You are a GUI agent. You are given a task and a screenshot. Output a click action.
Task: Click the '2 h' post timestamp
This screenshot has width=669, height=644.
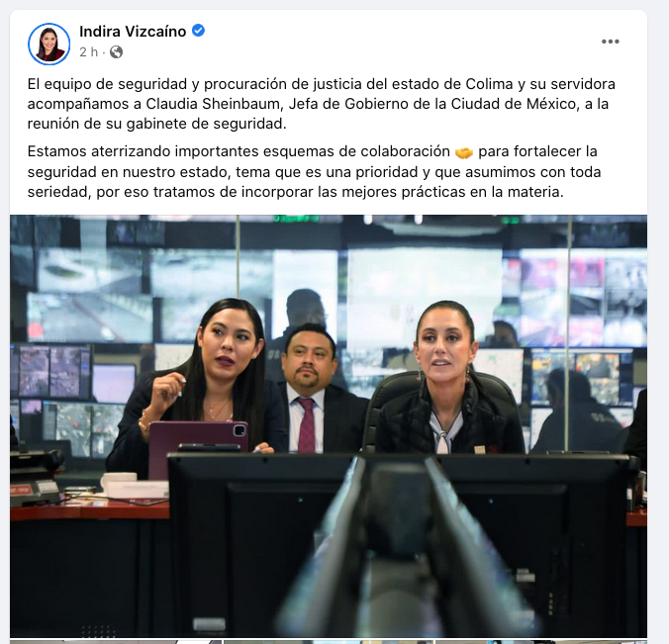click(x=88, y=52)
